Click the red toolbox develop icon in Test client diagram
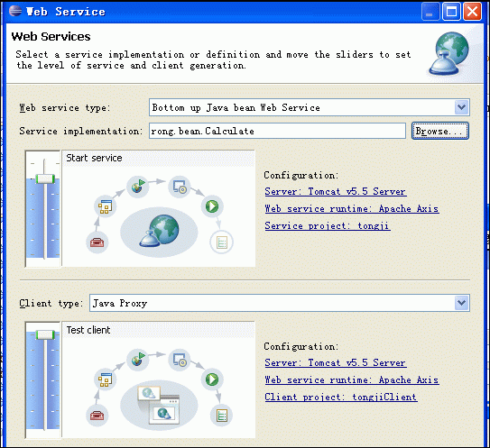 97,416
